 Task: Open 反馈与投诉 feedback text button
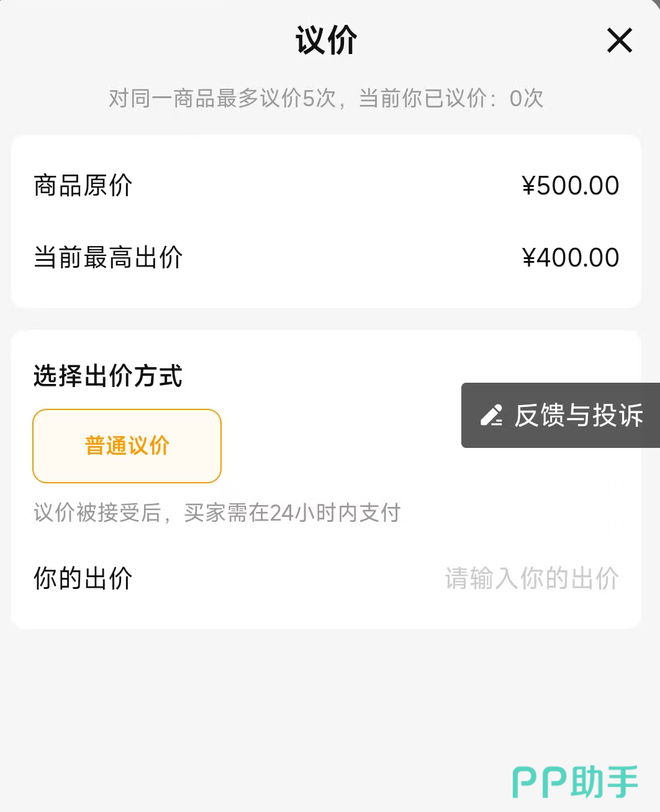pyautogui.click(x=579, y=415)
